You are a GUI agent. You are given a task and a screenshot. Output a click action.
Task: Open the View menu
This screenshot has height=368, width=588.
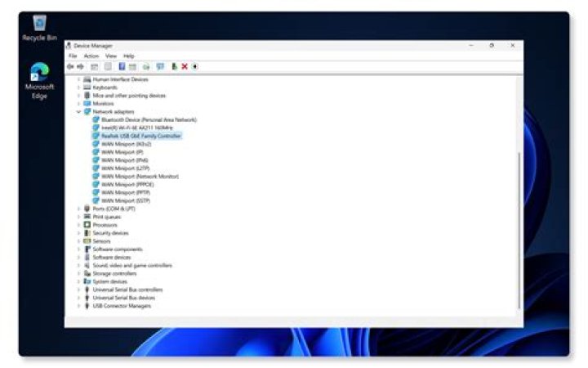click(x=111, y=56)
